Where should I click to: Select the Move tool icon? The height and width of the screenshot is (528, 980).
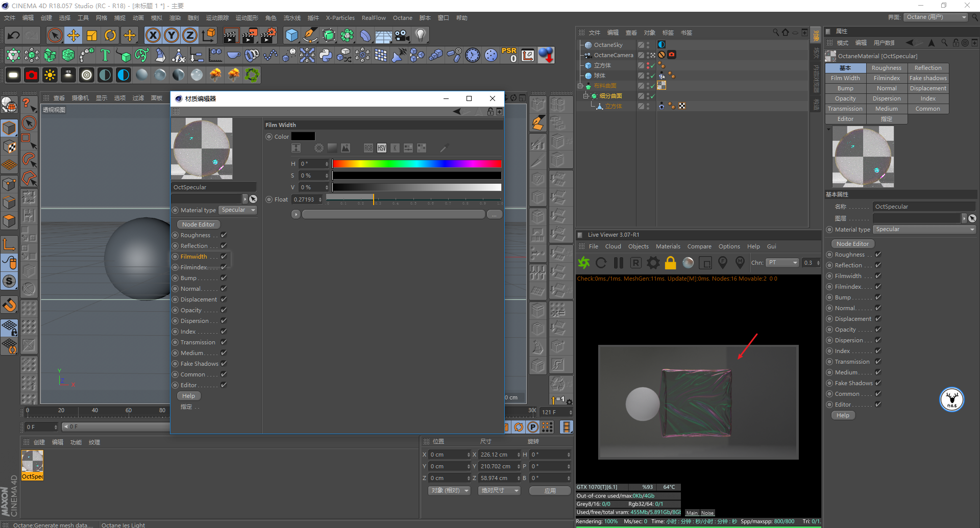[73, 35]
